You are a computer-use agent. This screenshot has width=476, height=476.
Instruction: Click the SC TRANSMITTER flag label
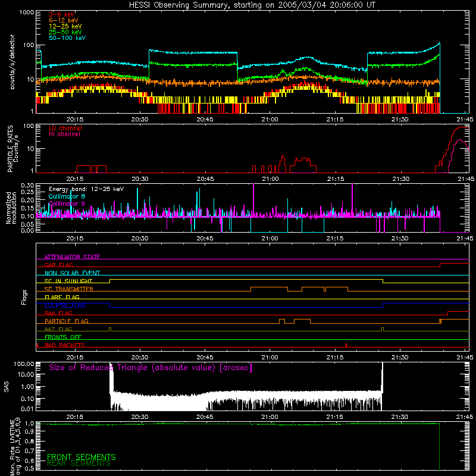[69, 289]
